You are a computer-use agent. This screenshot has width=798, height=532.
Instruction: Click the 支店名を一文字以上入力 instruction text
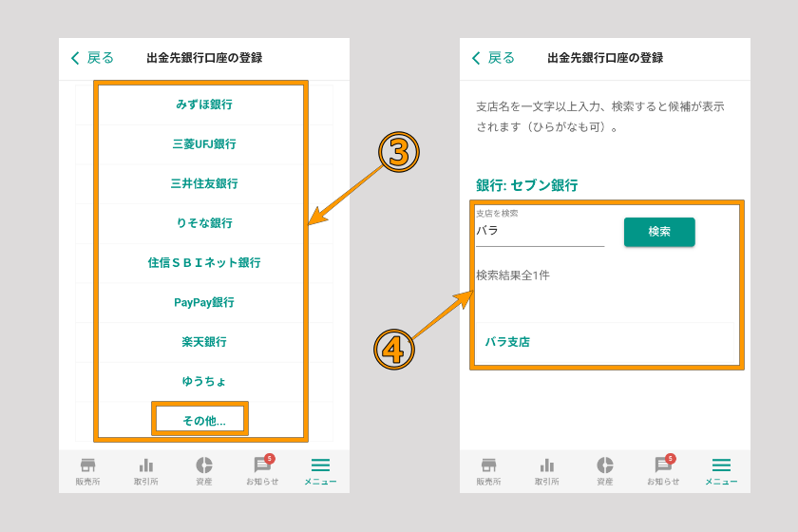pyautogui.click(x=600, y=117)
